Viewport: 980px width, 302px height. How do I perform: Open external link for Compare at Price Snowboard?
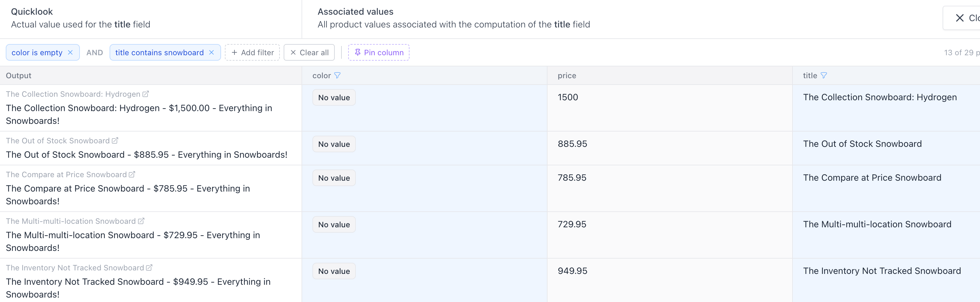132,174
